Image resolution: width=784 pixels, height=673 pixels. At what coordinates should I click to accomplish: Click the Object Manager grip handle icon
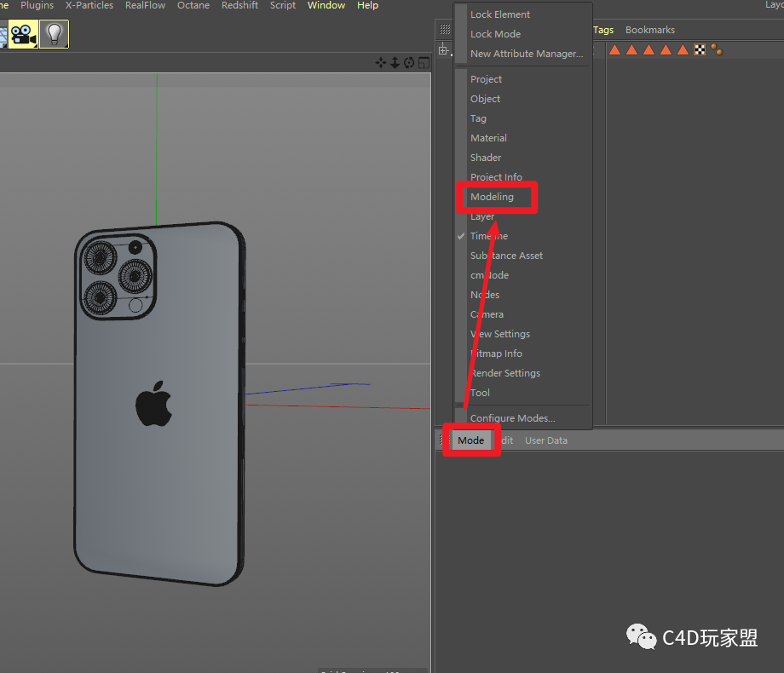[445, 29]
